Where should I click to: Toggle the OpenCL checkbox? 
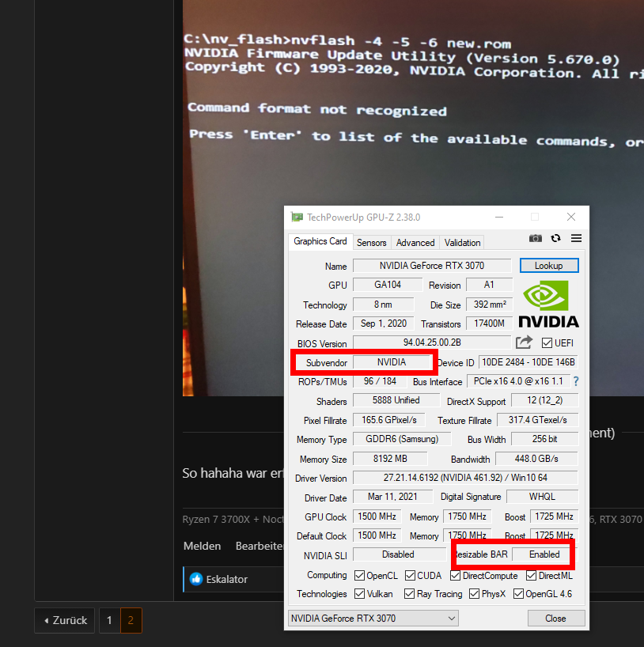point(359,575)
